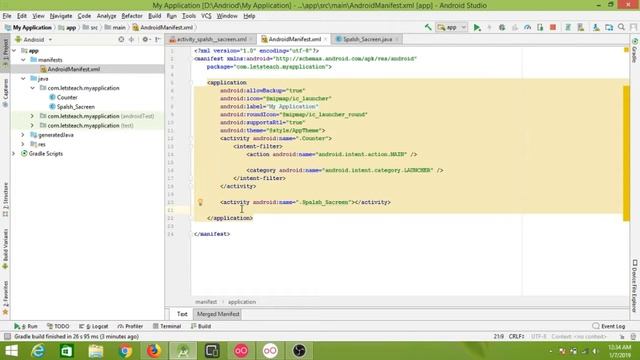Expand Gradle Scripts node
The height and width of the screenshot is (360, 640).
[x=14, y=153]
